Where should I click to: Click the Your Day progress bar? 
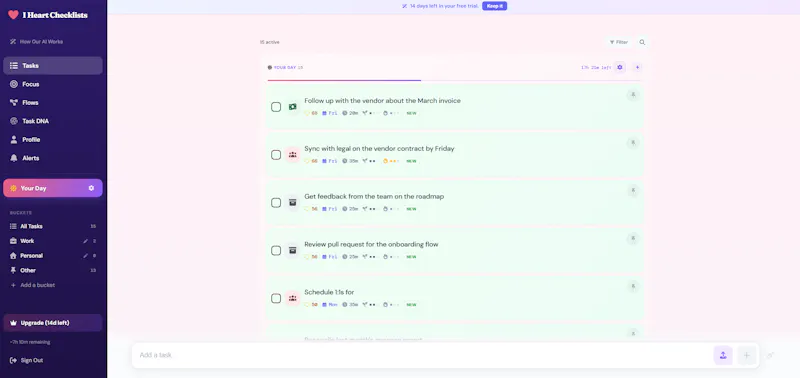[x=454, y=80]
